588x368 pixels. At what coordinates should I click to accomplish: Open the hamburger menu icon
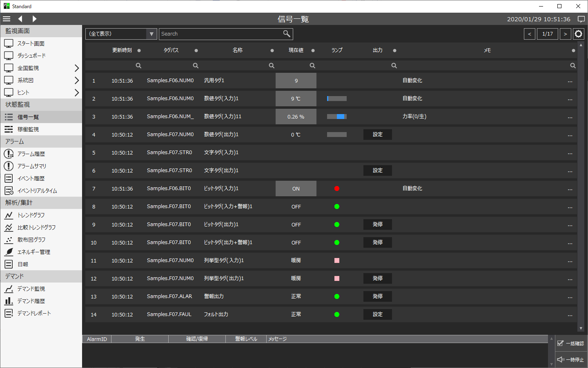point(7,19)
